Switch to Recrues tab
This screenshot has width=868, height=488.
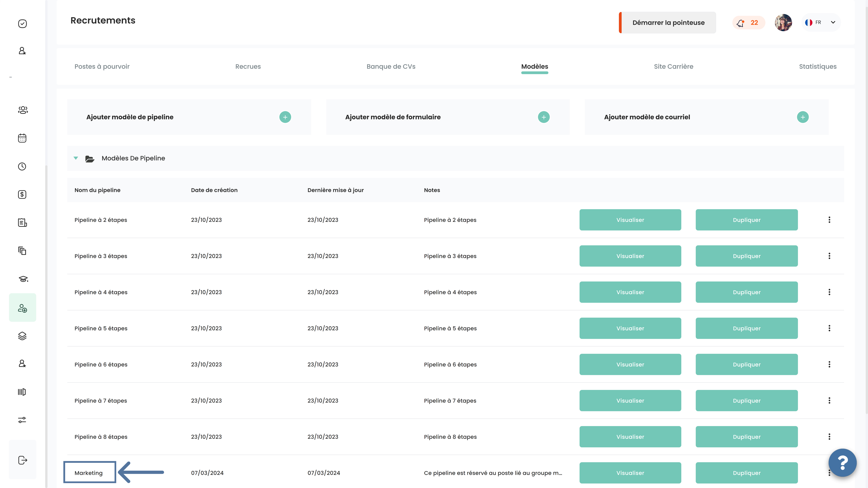248,66
